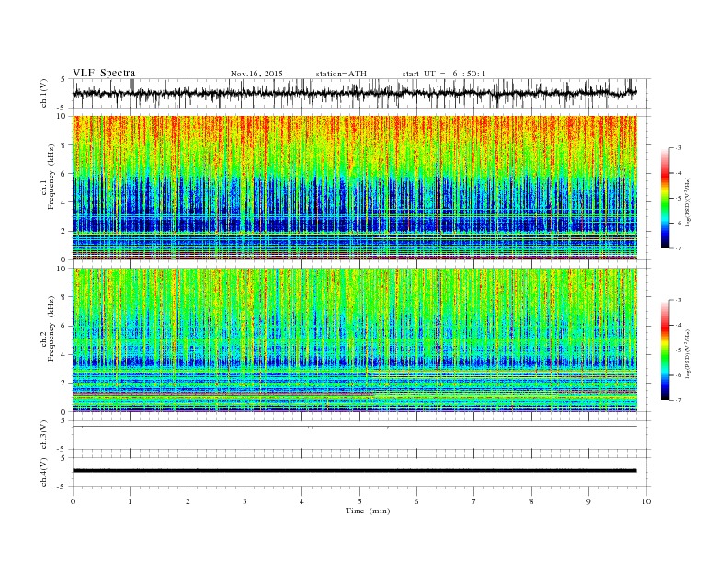Click the "6" kHz tick of ch.2 spectrogram
Image resolution: width=728 pixels, height=563 pixels.
[x=63, y=326]
